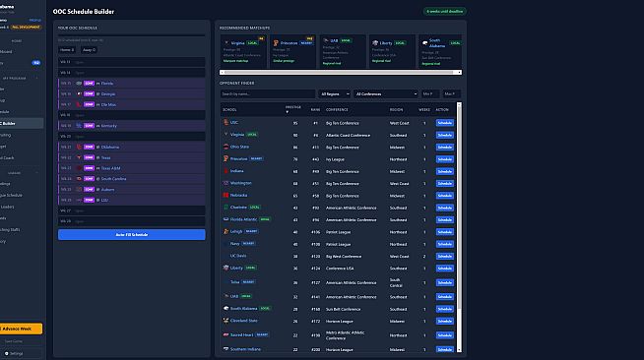Open the All Regions dropdown

click(335, 93)
